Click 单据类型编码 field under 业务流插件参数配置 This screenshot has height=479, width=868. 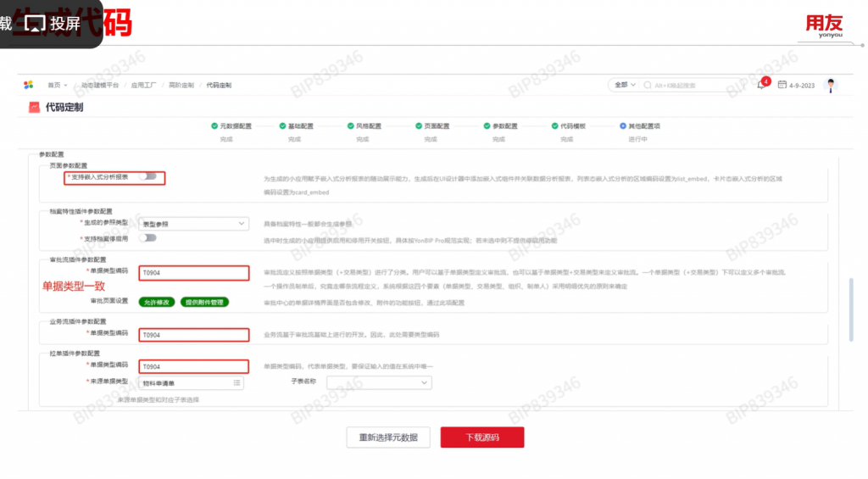click(194, 335)
